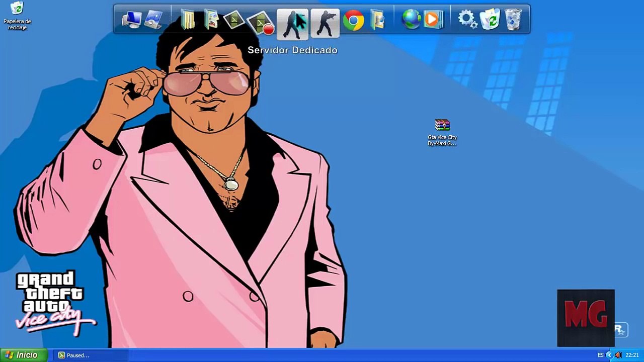Expand hidden tray icons arrow
The image size is (644, 362).
(x=609, y=355)
